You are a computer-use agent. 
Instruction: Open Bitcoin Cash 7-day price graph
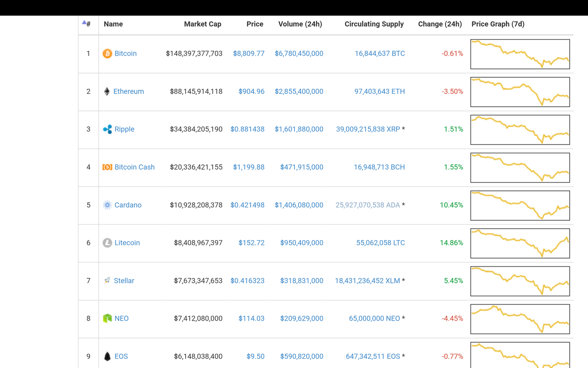point(520,167)
